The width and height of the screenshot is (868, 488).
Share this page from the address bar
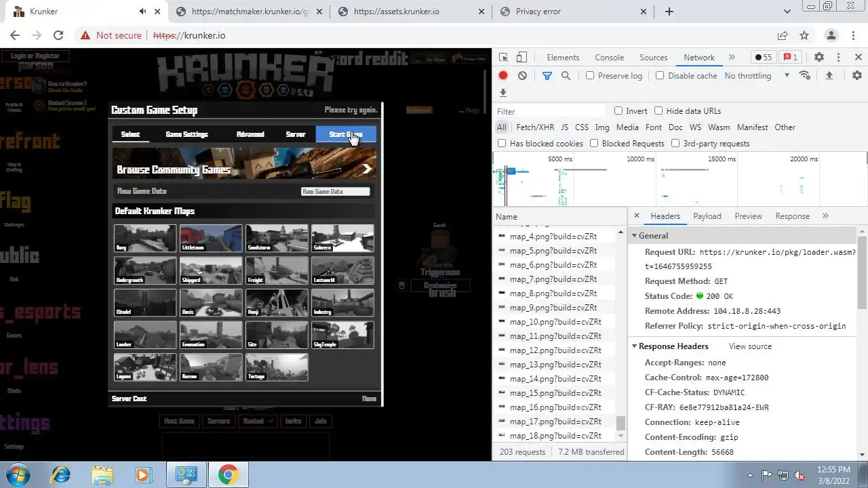pos(783,35)
